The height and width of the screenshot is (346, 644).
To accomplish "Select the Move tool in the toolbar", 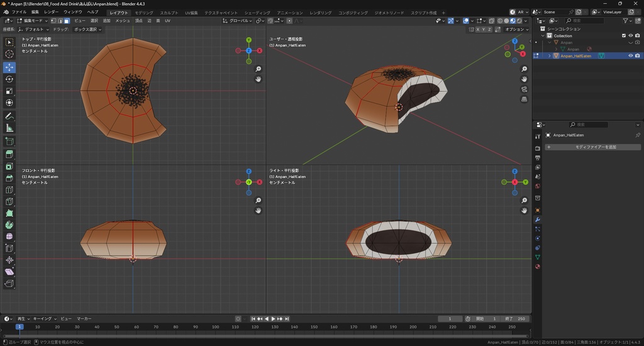I will (x=9, y=67).
